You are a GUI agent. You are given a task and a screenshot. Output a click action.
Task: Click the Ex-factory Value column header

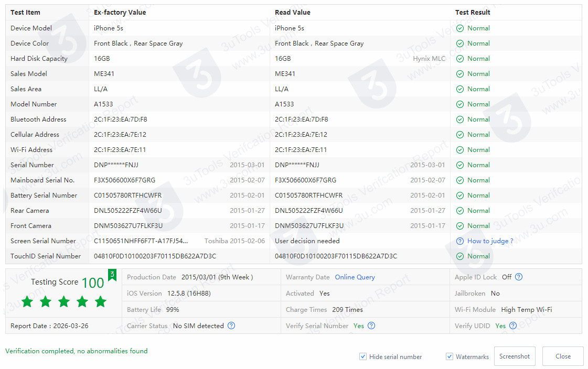(x=120, y=13)
